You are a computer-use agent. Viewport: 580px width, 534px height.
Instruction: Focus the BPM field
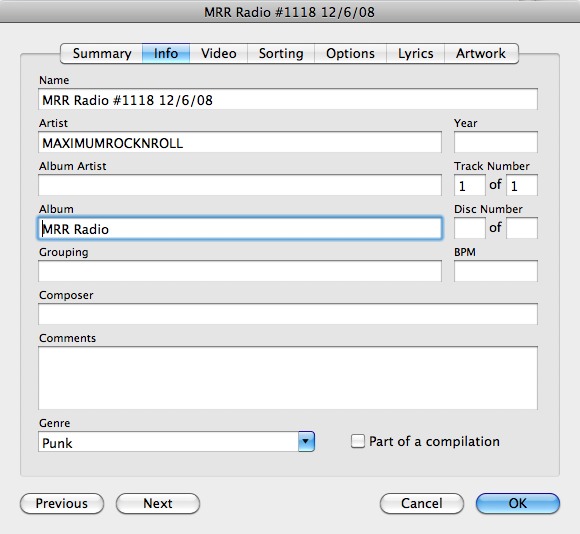coord(496,271)
